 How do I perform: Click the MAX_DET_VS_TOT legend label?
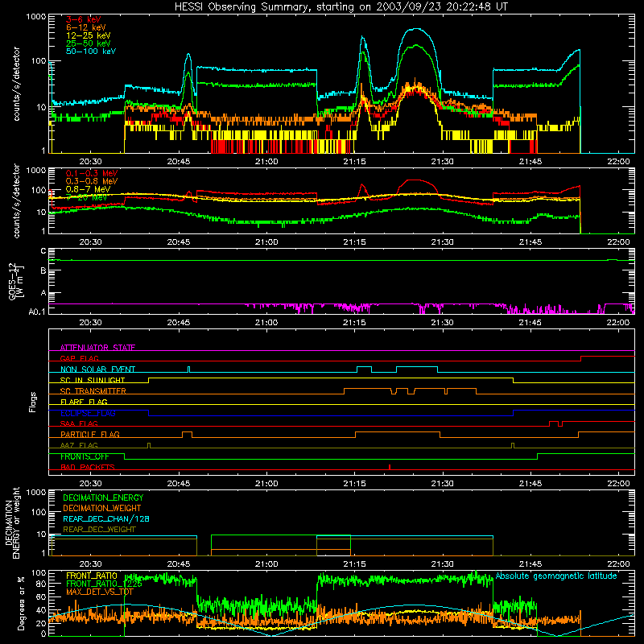(100, 592)
